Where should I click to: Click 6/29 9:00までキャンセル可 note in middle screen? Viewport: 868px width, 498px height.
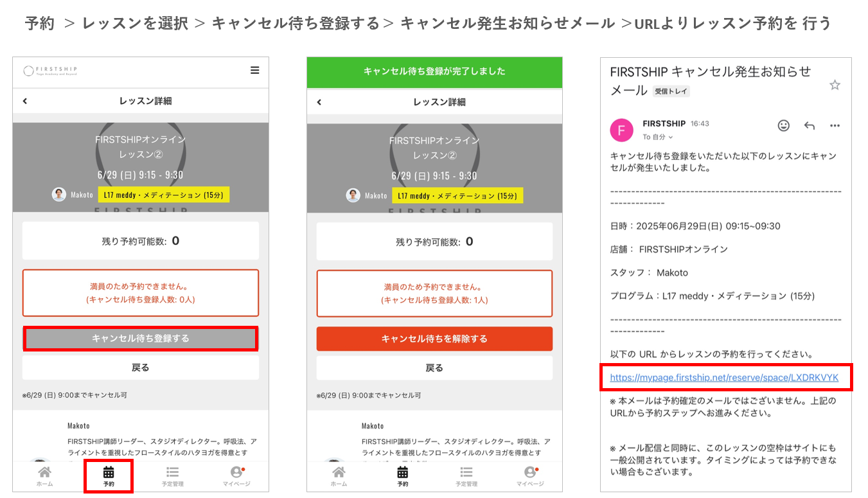(369, 395)
